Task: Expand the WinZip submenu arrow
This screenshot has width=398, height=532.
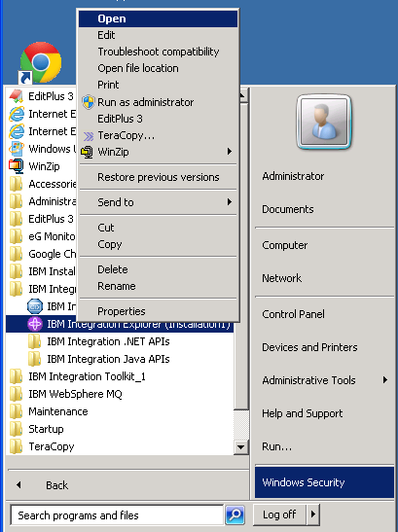Action: (x=230, y=152)
